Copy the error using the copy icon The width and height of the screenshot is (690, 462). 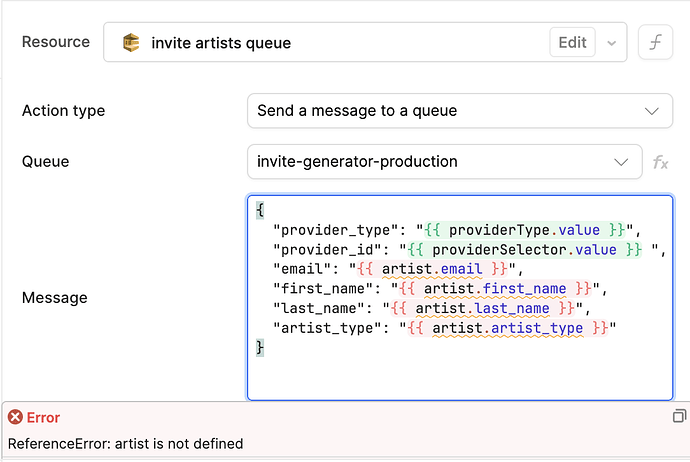point(679,416)
